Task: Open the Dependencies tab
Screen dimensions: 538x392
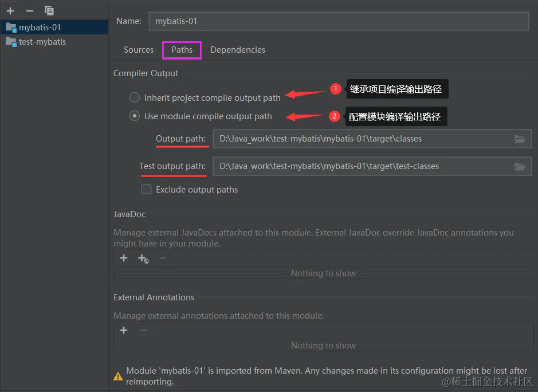Action: [x=238, y=50]
